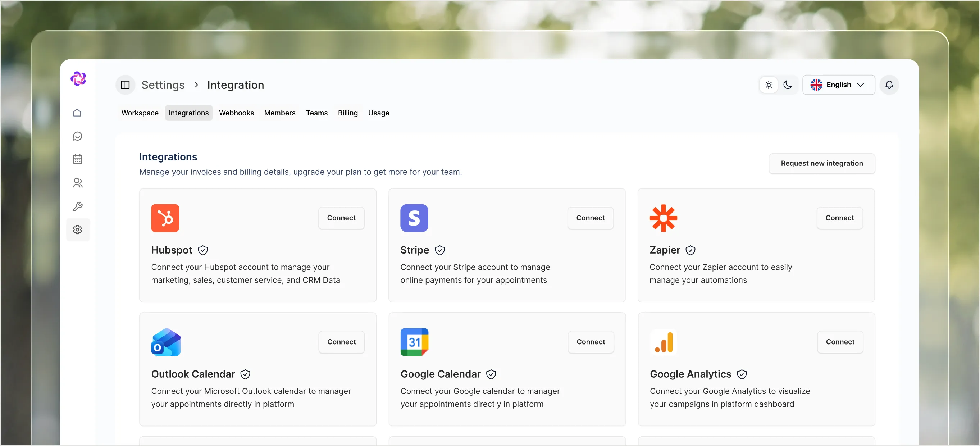The height and width of the screenshot is (446, 980).
Task: Open the Teams tab
Action: 316,113
